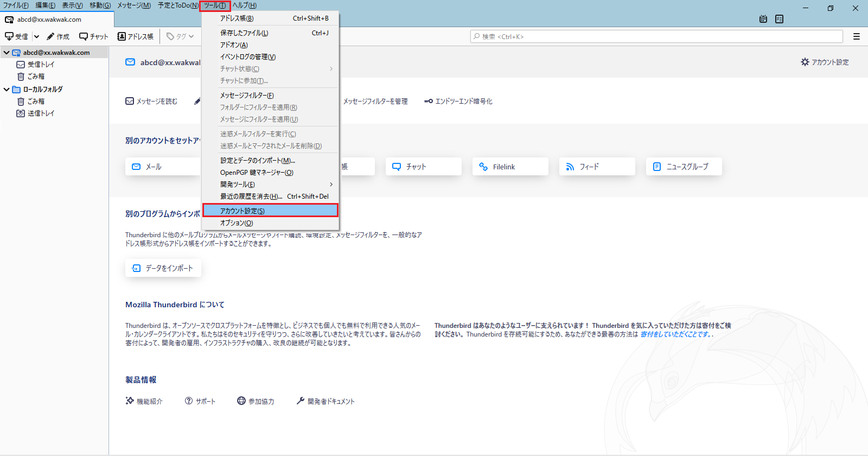Click the 受信 get messages button
This screenshot has width=868, height=456.
[x=16, y=36]
